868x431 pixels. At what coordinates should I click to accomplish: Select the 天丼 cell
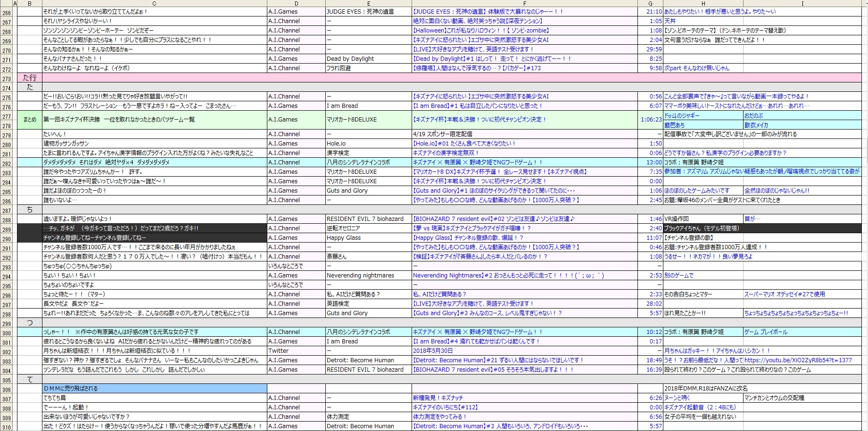[703, 21]
